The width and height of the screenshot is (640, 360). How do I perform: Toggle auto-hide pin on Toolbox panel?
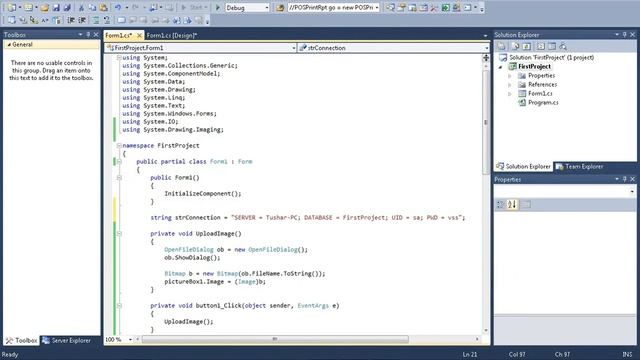point(88,35)
